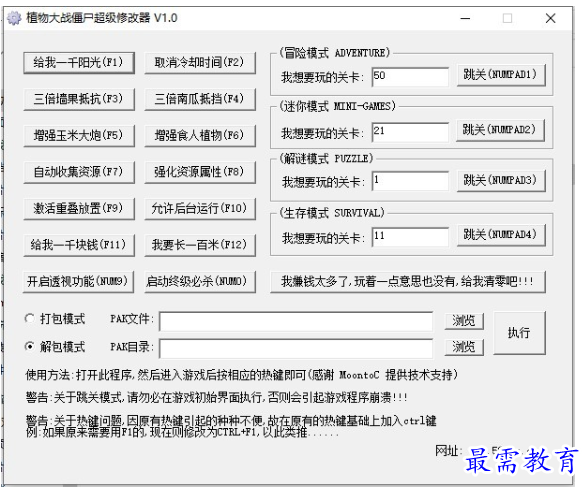Viewport: 587px width, 492px height.
Task: Activate 激活重叠放置(F9)
Action: coord(79,209)
